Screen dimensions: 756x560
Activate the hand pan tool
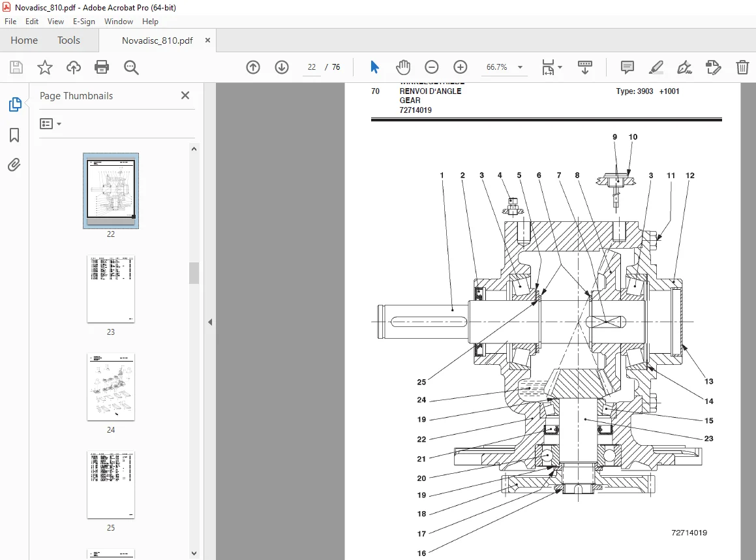click(x=403, y=67)
